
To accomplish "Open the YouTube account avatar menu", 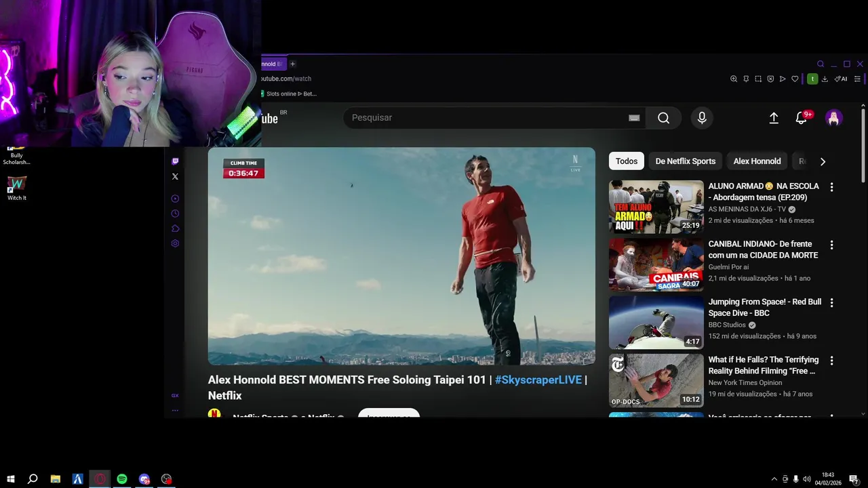I will [x=833, y=118].
